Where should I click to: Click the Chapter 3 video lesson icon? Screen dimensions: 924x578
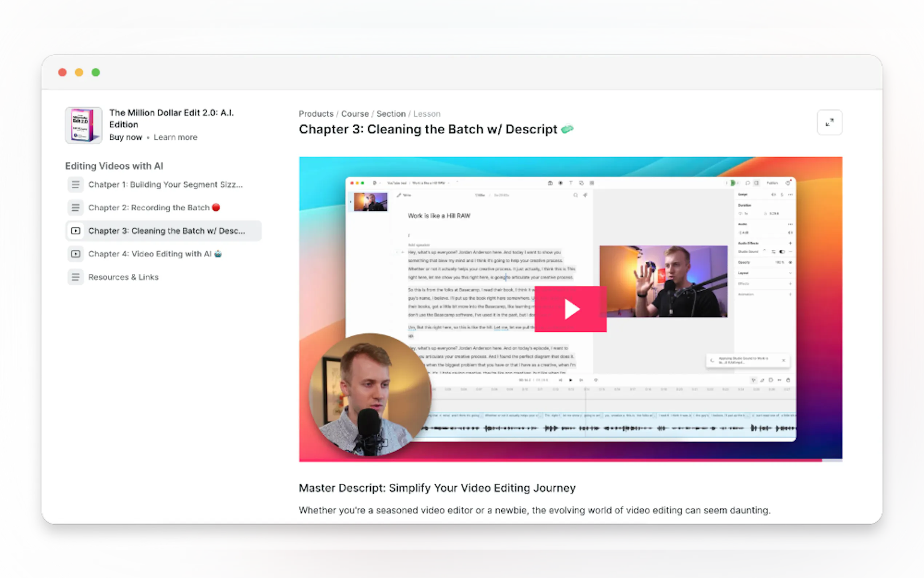[76, 231]
